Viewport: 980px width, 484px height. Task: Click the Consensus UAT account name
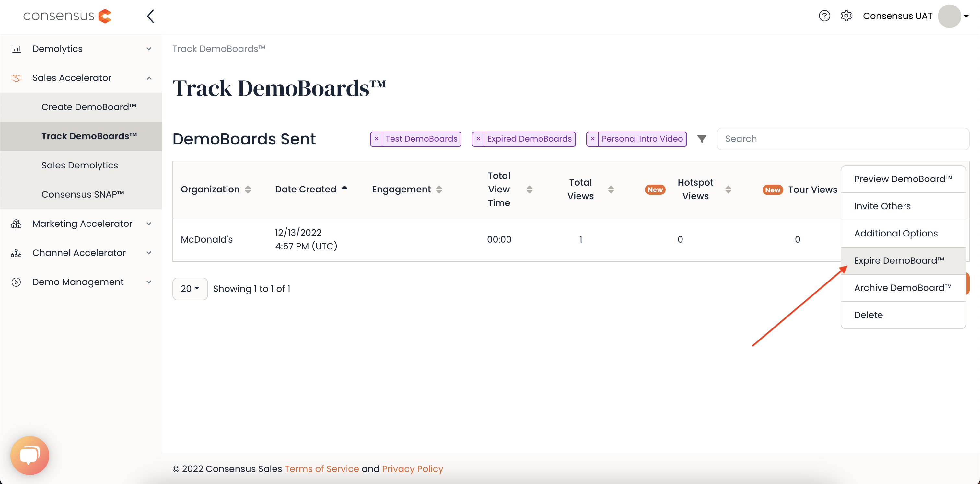(x=897, y=16)
